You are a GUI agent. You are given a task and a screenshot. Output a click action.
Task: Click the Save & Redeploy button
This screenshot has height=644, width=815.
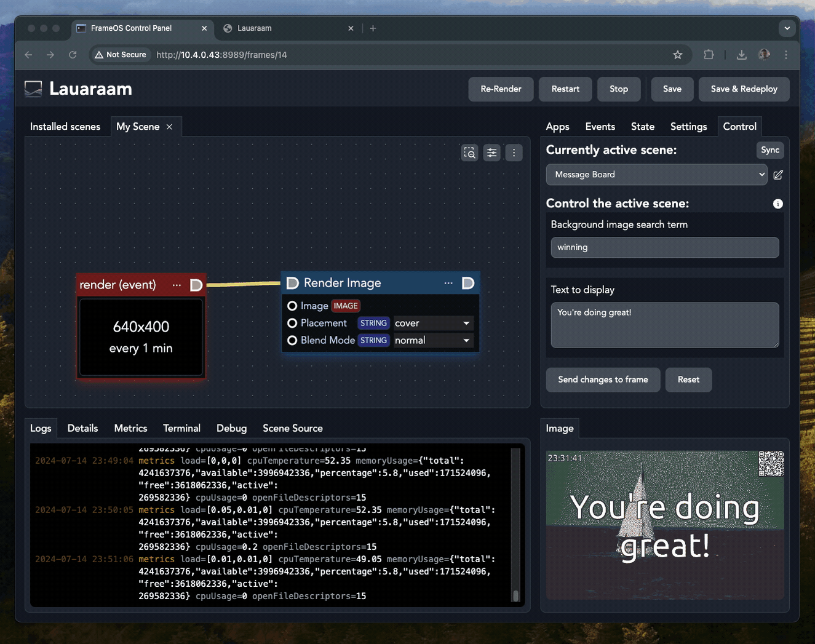coord(744,89)
